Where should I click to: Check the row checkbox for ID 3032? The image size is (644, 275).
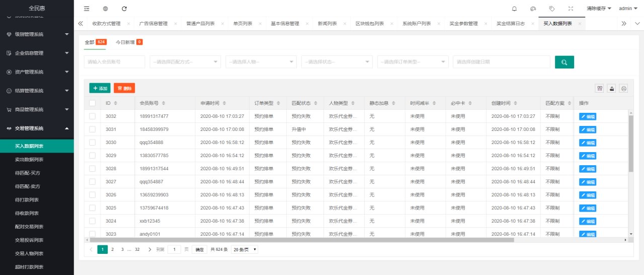[x=92, y=116]
